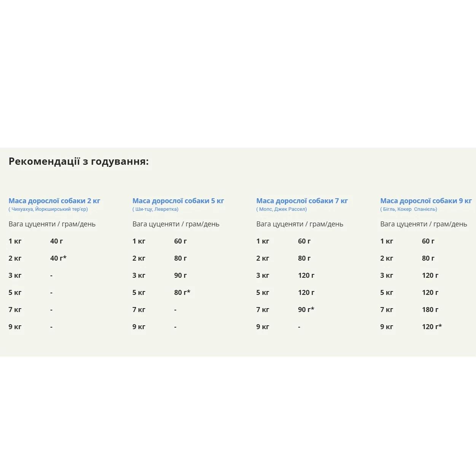Select 'Вага цуценяти / грам/день' under the 9 кг heading
Screen dimensions: 476x476
(423, 224)
